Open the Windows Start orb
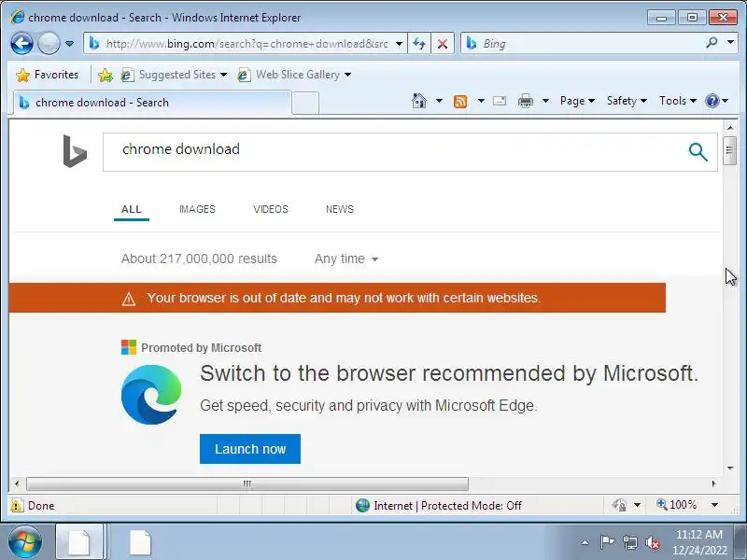 click(24, 542)
